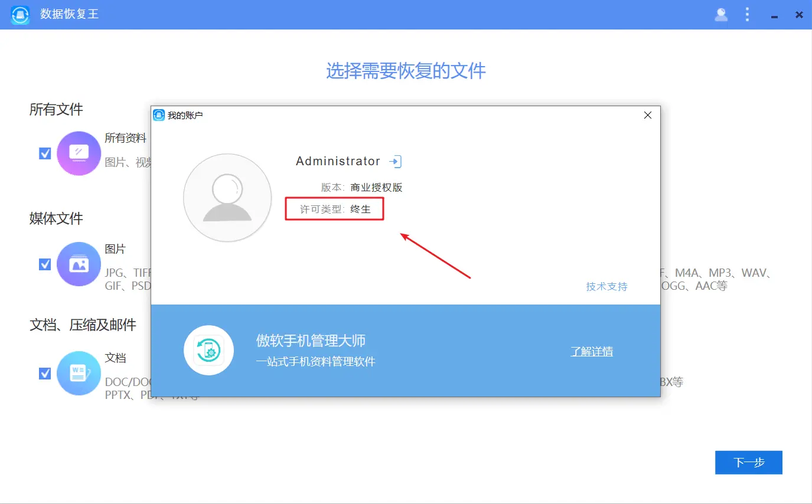
Task: Close the 数据恢复王 main window
Action: coord(799,15)
